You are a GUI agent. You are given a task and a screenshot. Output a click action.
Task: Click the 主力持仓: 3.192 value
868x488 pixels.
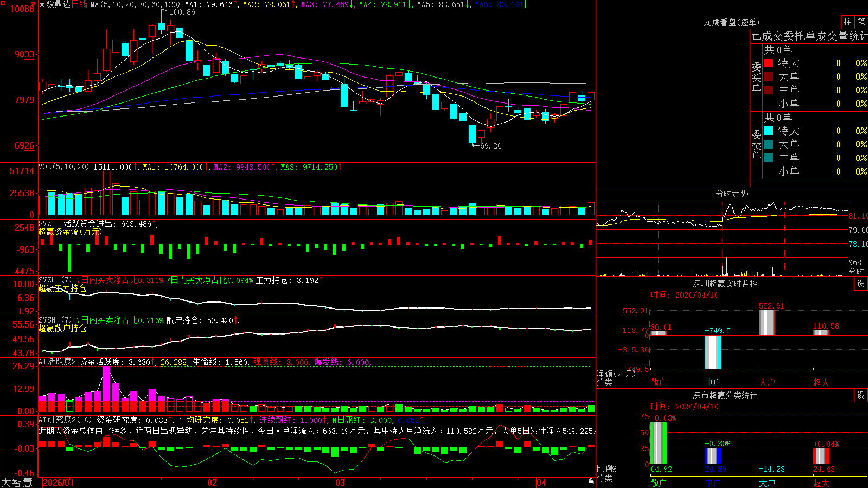coord(287,280)
